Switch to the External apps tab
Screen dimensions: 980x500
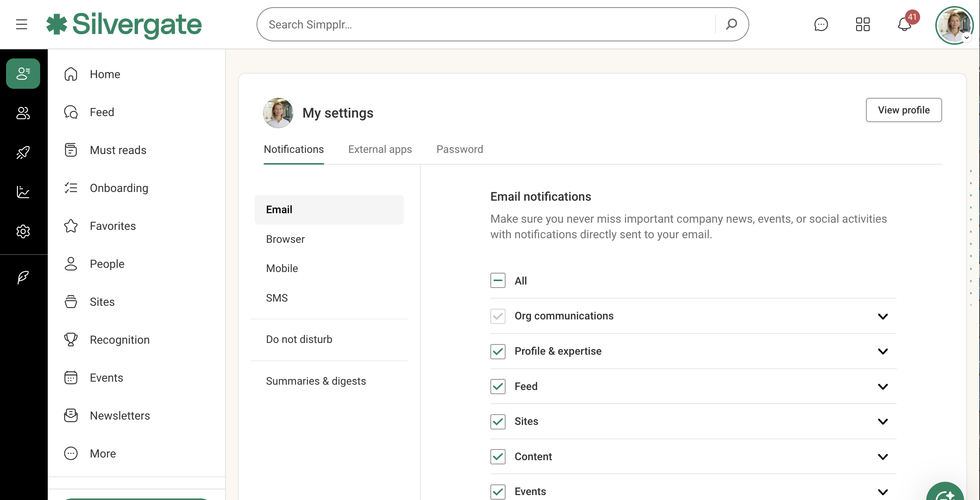pyautogui.click(x=380, y=149)
